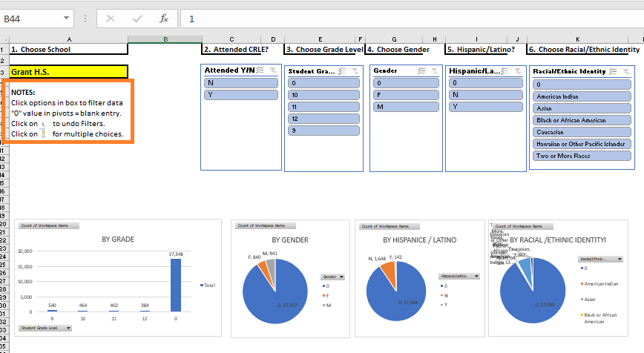Select grade '11' in Student Grade slicer
Viewport: 644px width, 353px height.
[x=323, y=107]
